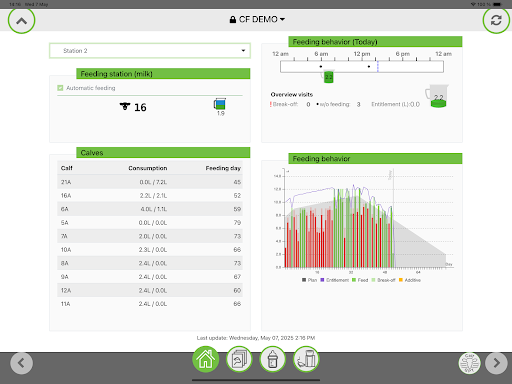The height and width of the screenshot is (384, 512).
Task: Toggle the Automatic feeding checkbox
Action: (60, 88)
